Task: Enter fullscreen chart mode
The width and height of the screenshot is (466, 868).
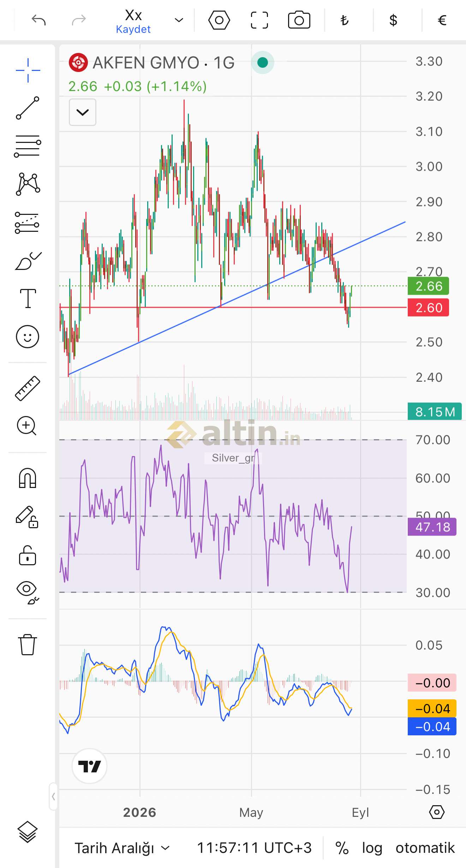Action: 259,20
